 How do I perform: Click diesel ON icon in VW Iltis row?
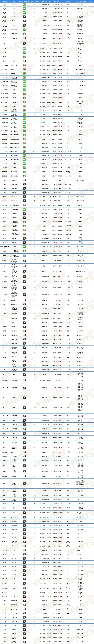[x=24, y=626]
